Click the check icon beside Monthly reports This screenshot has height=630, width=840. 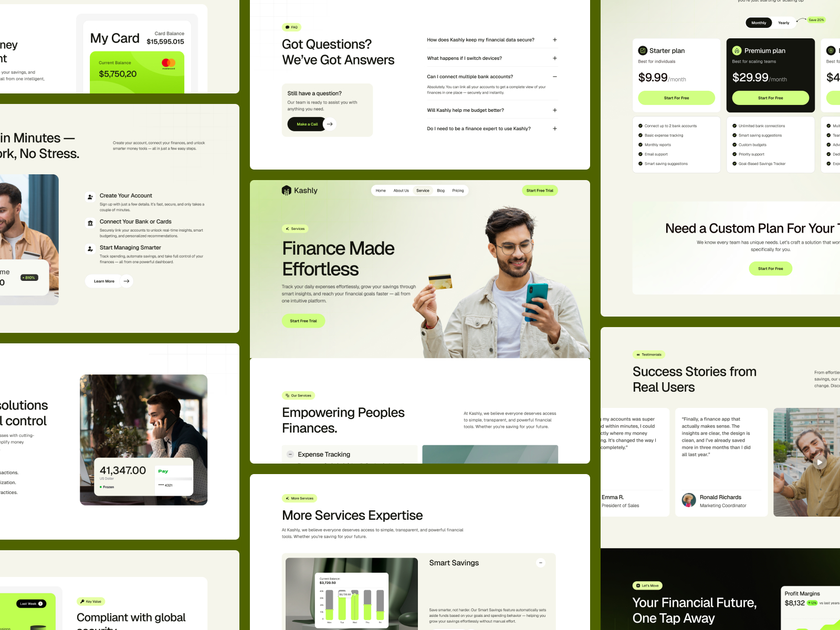coord(640,145)
